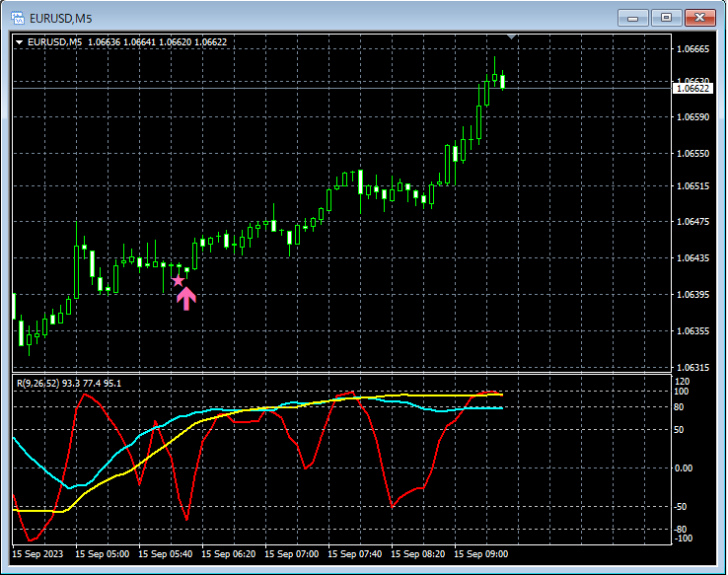Click the indicator scale value -50
This screenshot has width=728, height=575.
pyautogui.click(x=681, y=507)
